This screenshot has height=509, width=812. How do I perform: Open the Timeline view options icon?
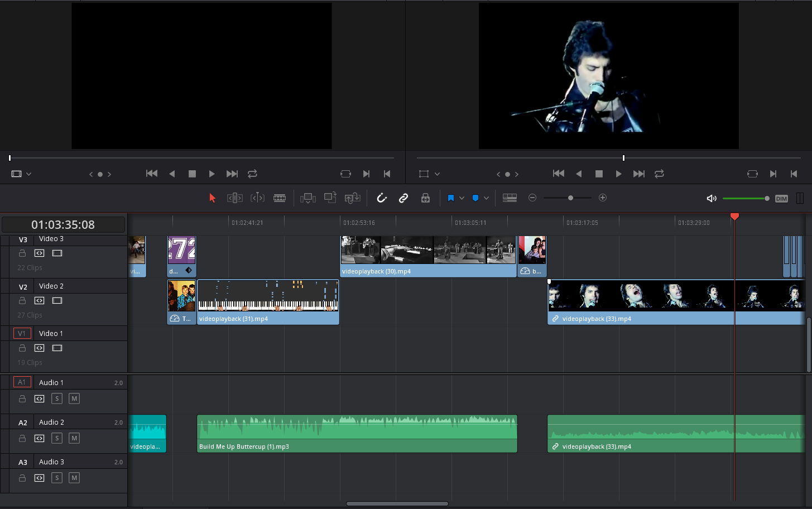510,198
